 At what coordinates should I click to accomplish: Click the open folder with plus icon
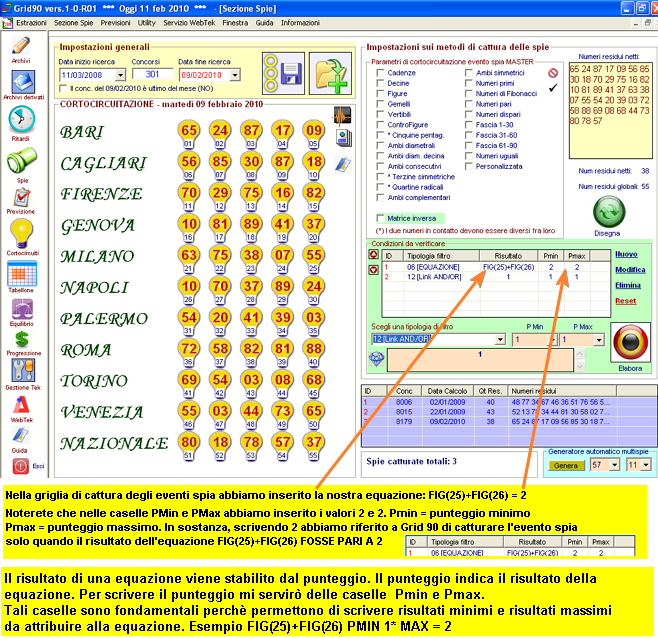point(330,73)
